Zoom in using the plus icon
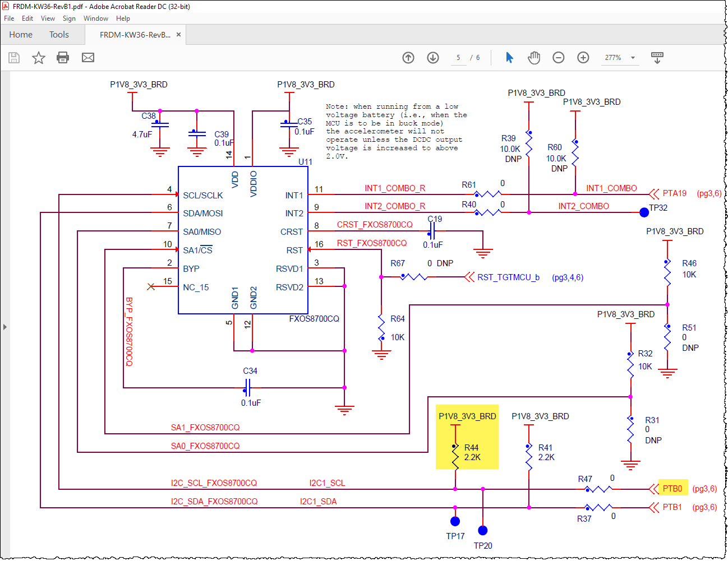The image size is (728, 561). 583,58
